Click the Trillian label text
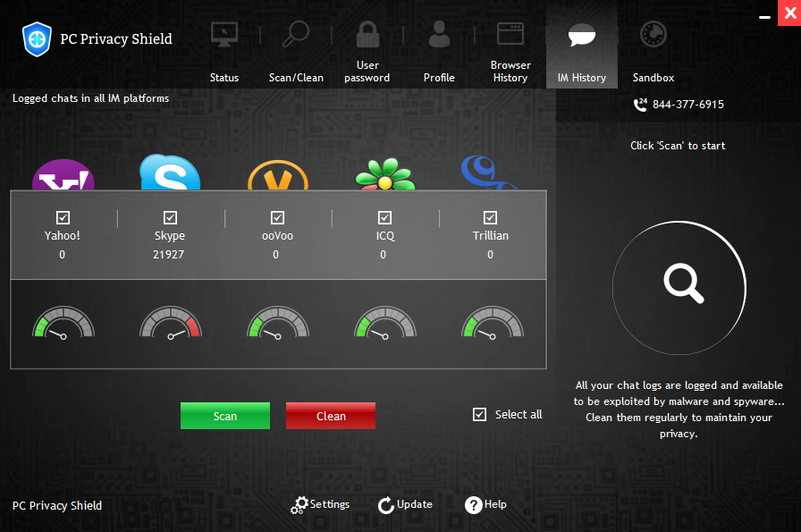 491,235
